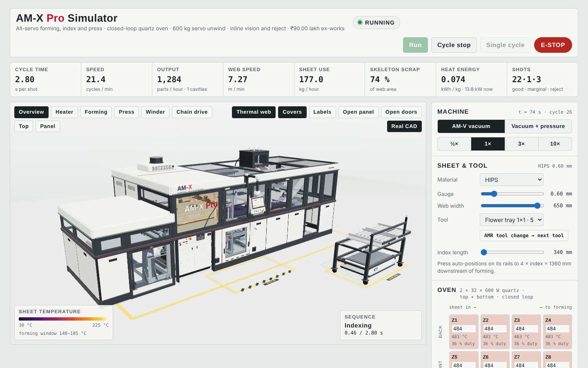The width and height of the screenshot is (588, 368).
Task: Open the Material HIPS dropdown
Action: pos(512,180)
